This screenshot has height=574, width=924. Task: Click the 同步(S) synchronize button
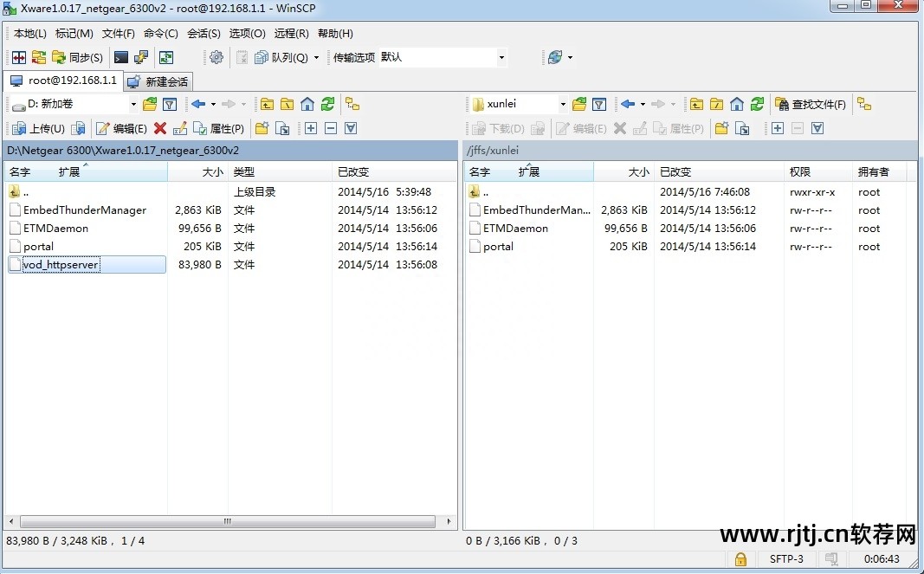(x=78, y=57)
